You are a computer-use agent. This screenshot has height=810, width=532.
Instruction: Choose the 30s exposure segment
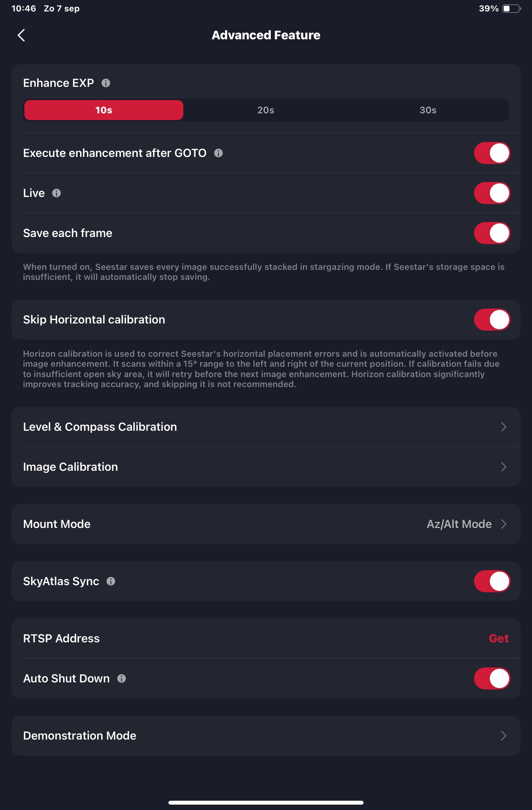428,110
